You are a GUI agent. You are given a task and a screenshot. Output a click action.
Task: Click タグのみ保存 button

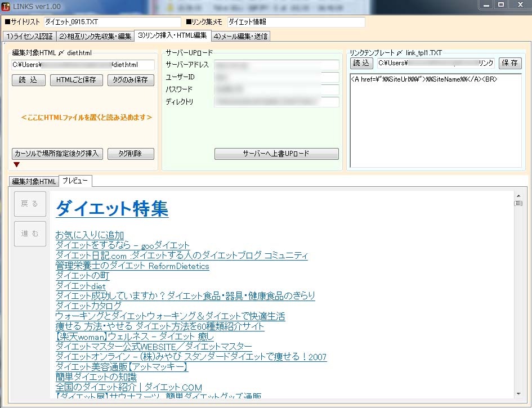(x=131, y=80)
